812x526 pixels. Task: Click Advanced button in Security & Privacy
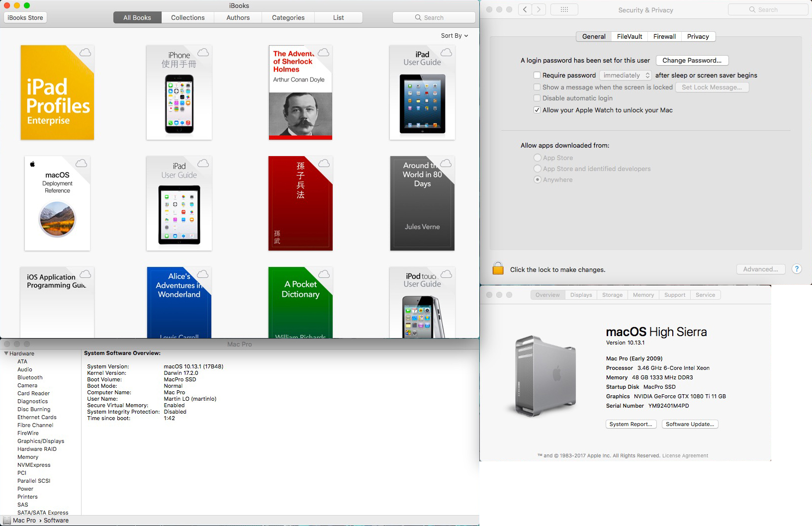(761, 269)
